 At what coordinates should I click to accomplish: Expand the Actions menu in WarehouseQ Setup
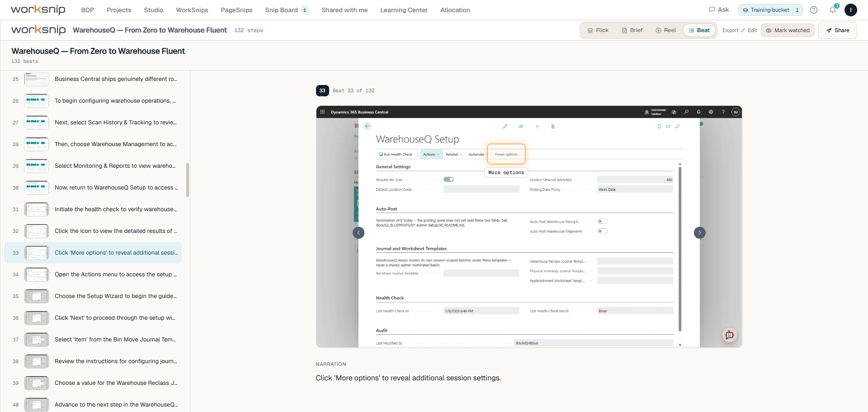tap(431, 155)
